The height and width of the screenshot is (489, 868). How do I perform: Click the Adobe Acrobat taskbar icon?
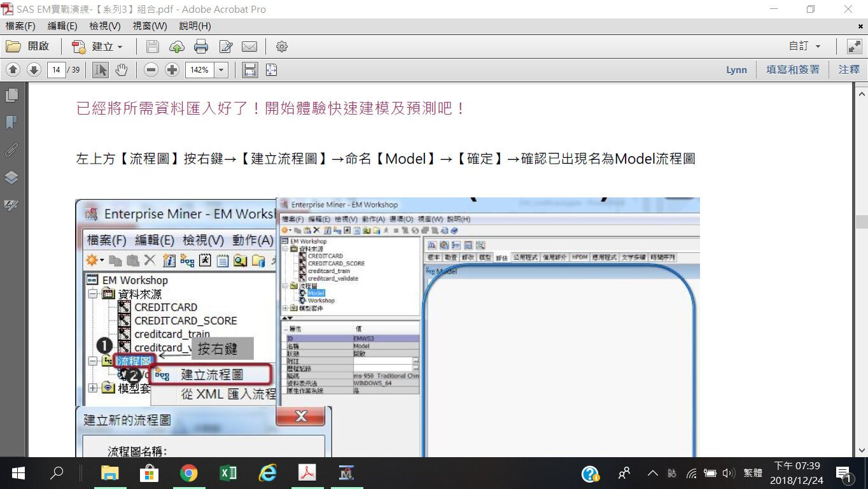tap(307, 473)
